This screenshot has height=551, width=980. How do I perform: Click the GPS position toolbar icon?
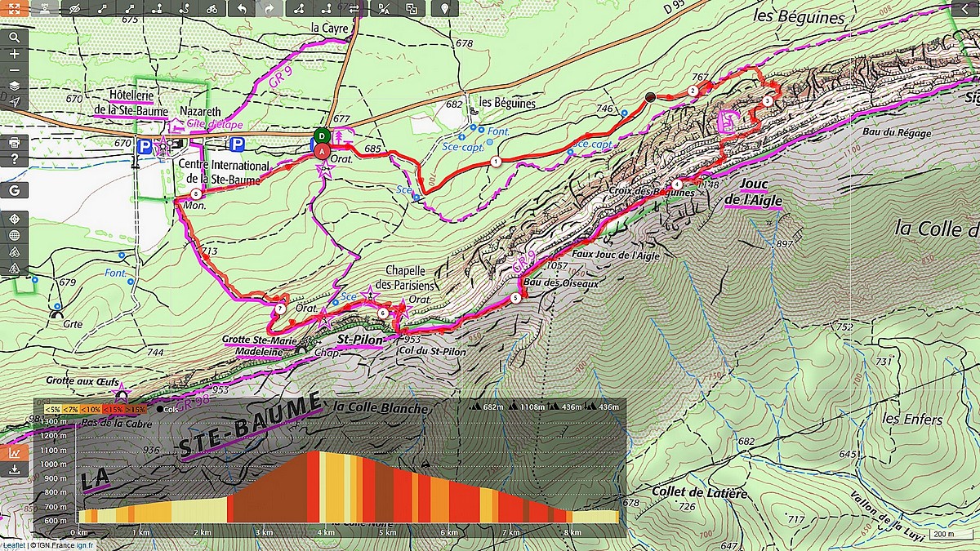(x=44, y=9)
